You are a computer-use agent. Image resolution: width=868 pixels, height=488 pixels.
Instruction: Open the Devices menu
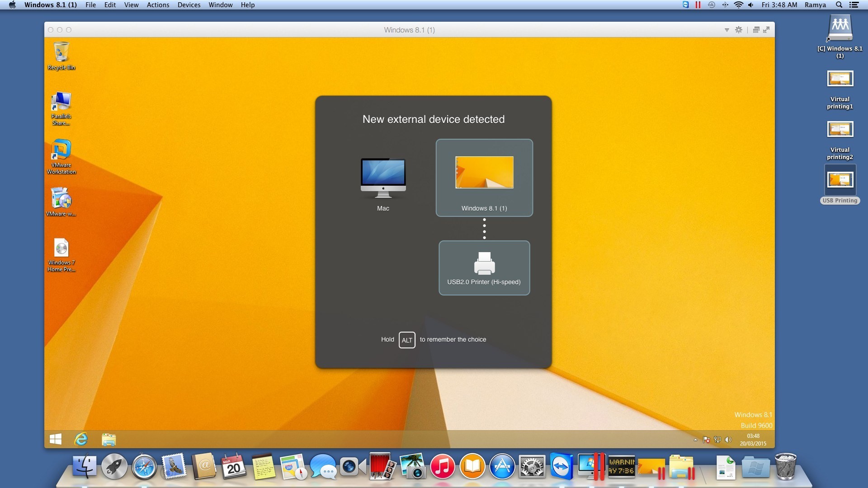[189, 5]
